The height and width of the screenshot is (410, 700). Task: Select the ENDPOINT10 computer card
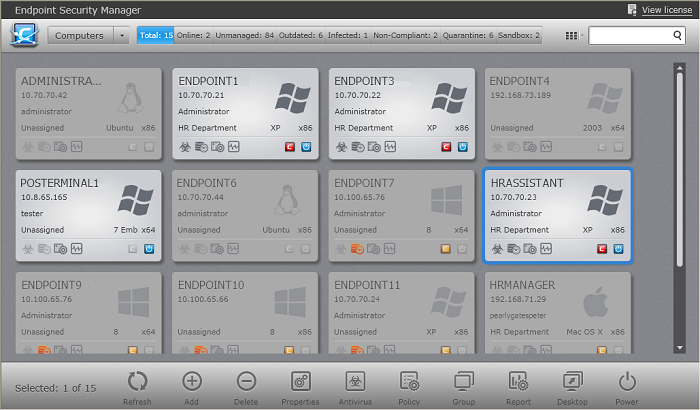(x=245, y=313)
